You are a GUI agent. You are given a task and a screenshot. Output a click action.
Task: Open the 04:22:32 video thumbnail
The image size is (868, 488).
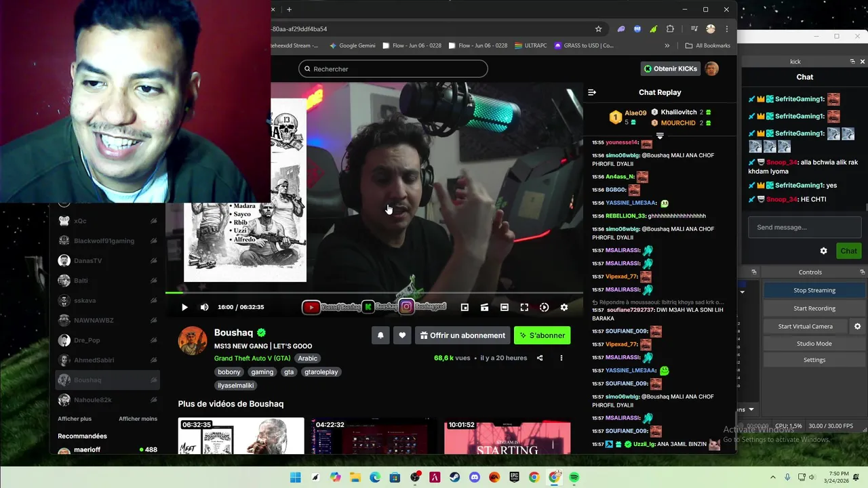click(374, 436)
